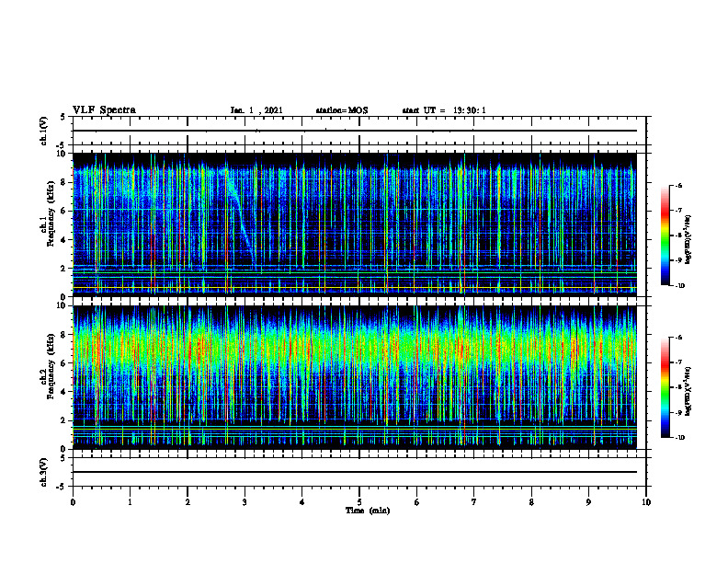Click the "4" kHz tick on ch.1 frequency axis
Image resolution: width=728 pixels, height=563 pixels.
click(64, 240)
